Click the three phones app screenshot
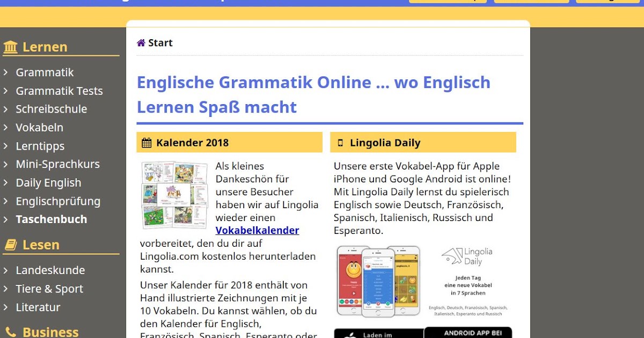This screenshot has height=338, width=644. (379, 281)
